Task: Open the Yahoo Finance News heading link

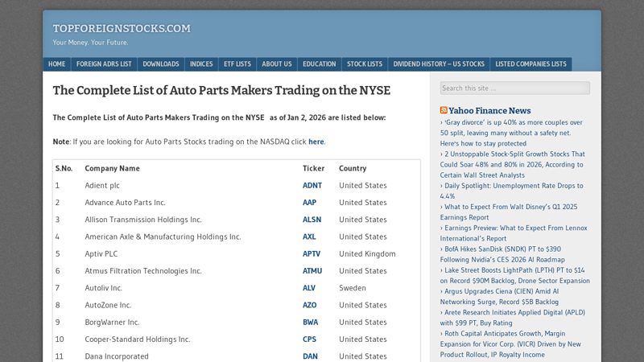Action: click(x=489, y=110)
